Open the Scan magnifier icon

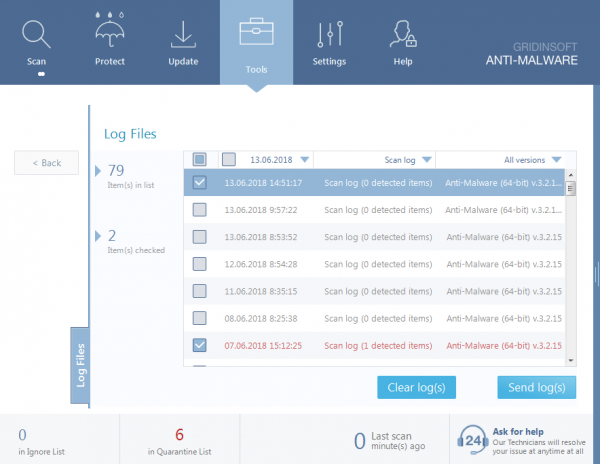coord(36,34)
